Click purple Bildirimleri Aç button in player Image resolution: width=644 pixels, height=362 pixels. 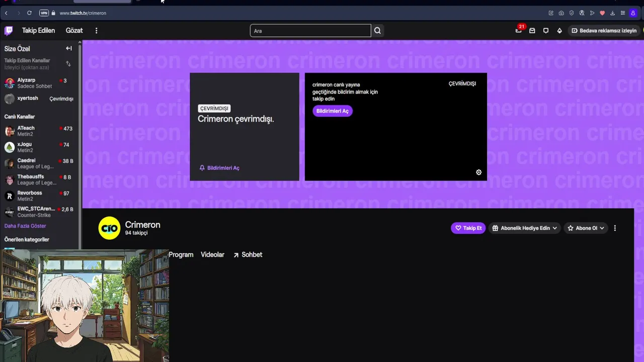333,111
